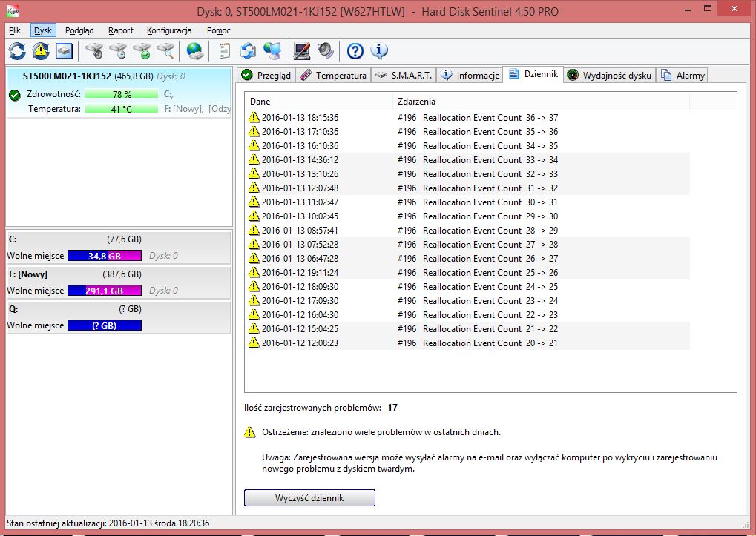Open configuration via the computer-with-screwdriver icon
Screen dimensions: 756x536
pyautogui.click(x=302, y=50)
